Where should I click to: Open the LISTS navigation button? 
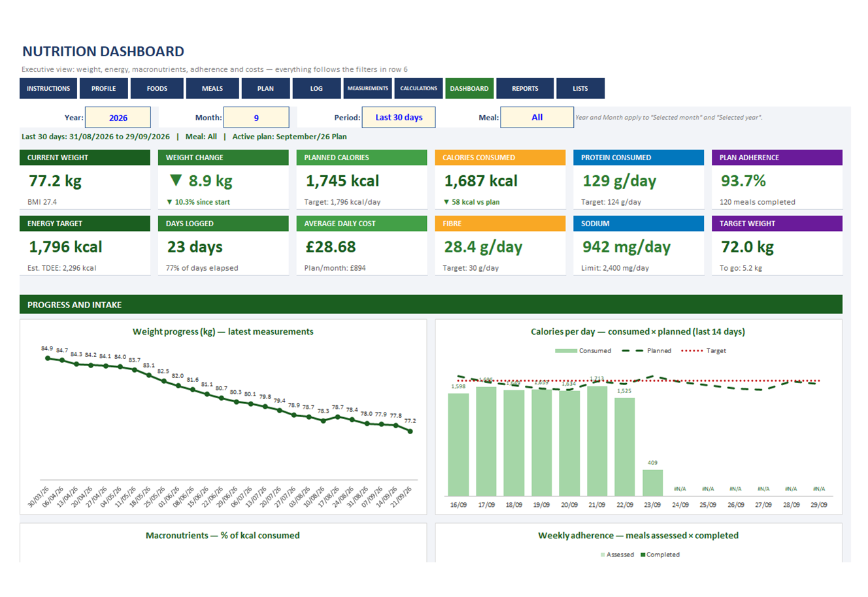click(x=580, y=88)
